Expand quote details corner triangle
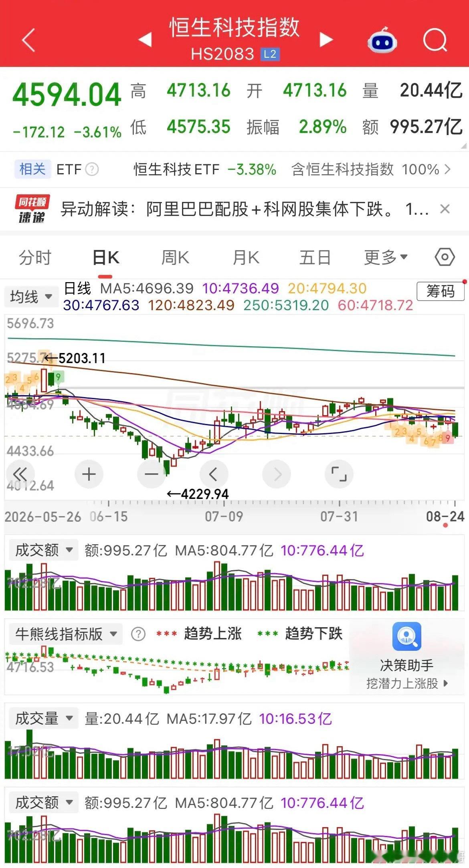 (464, 146)
